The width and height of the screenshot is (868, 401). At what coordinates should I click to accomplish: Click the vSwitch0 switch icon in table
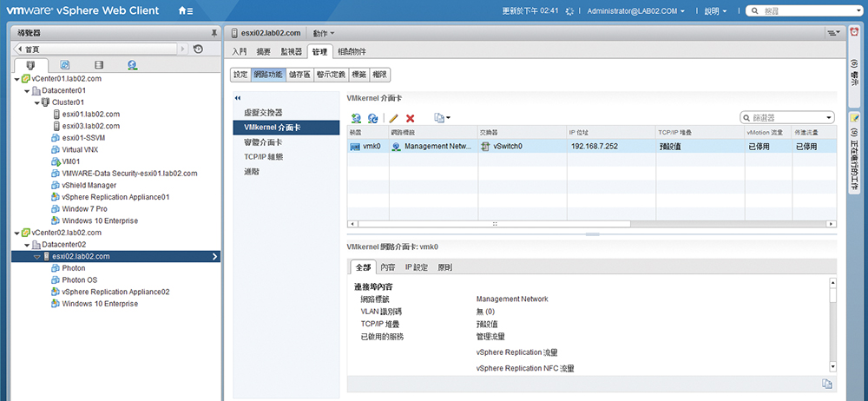485,146
